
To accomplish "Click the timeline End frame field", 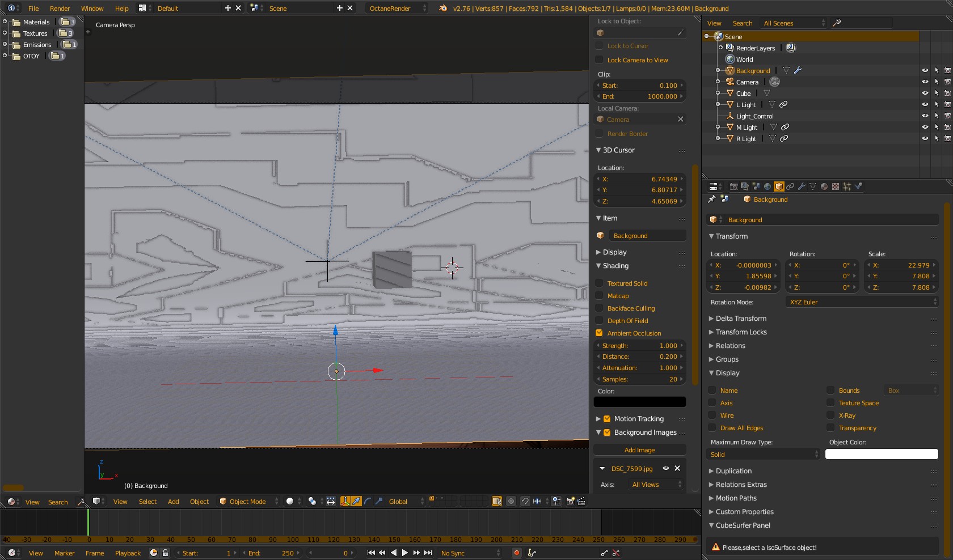I will (x=272, y=553).
